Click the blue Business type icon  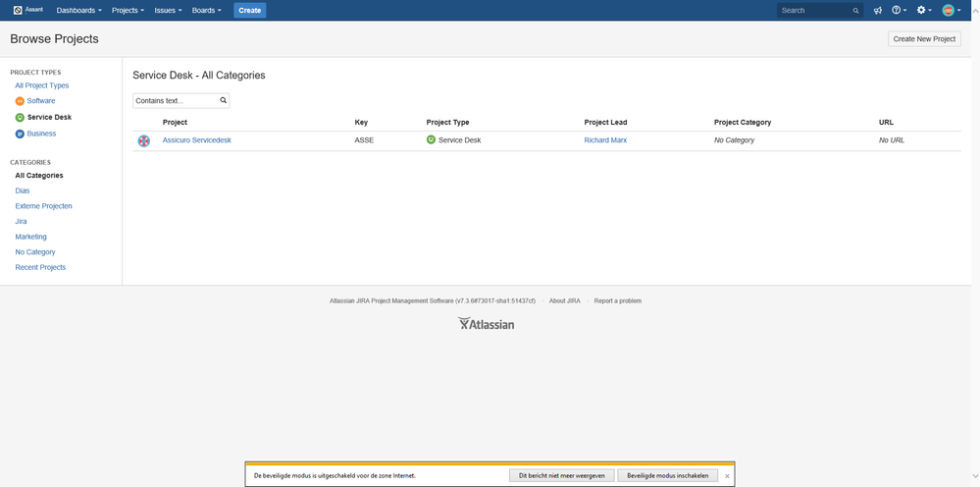20,134
